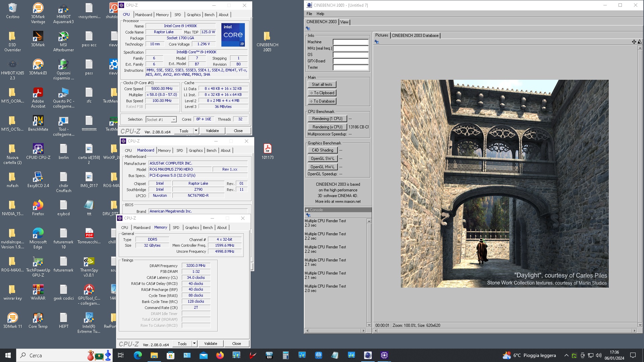Open the Adobe Acrobat desktop shortcut
Viewport: 644px width, 362px height.
(x=38, y=98)
